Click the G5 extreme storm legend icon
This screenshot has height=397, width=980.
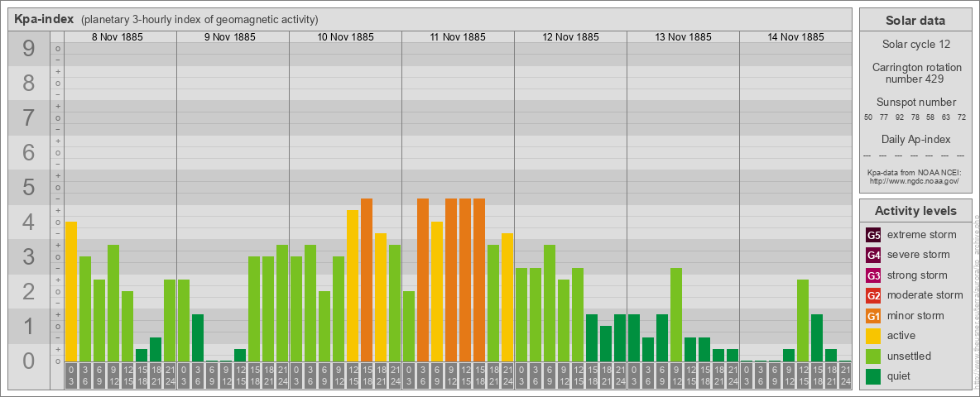click(873, 235)
